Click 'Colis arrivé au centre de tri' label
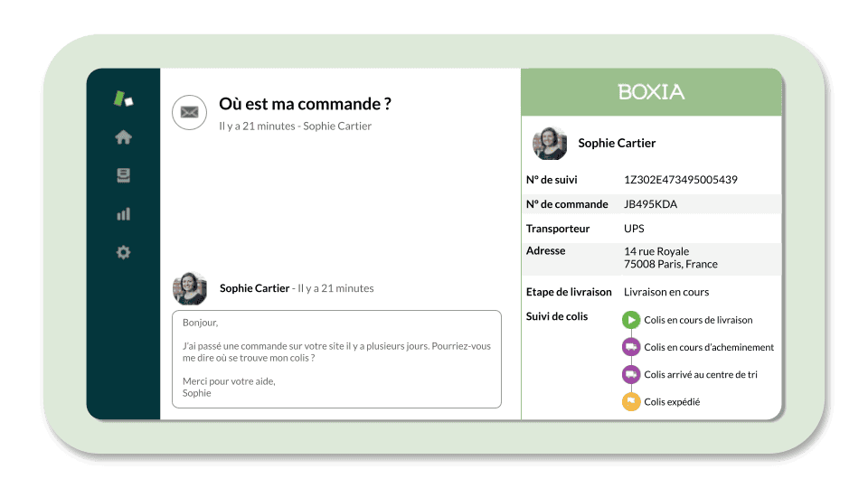Viewport: 868px width, 488px height. 700,374
